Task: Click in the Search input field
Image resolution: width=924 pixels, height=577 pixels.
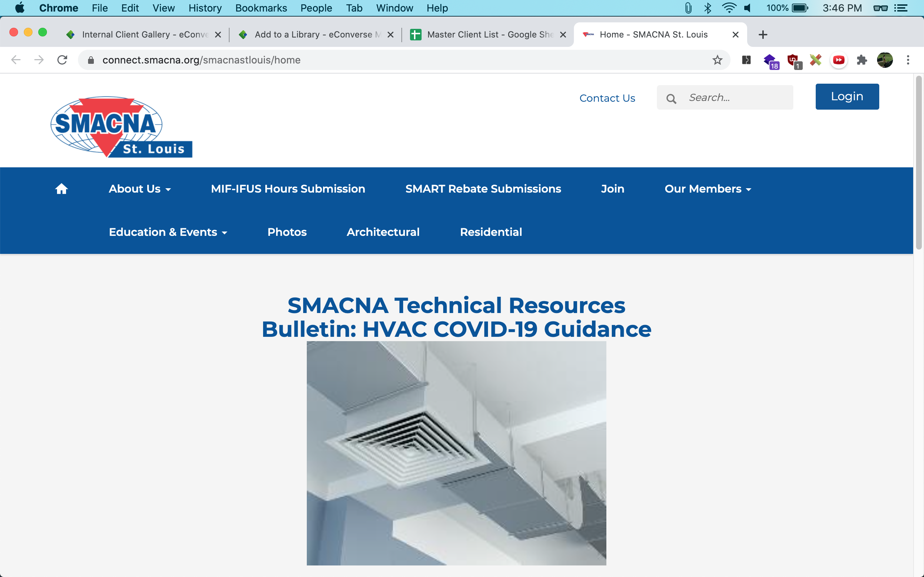Action: point(737,98)
